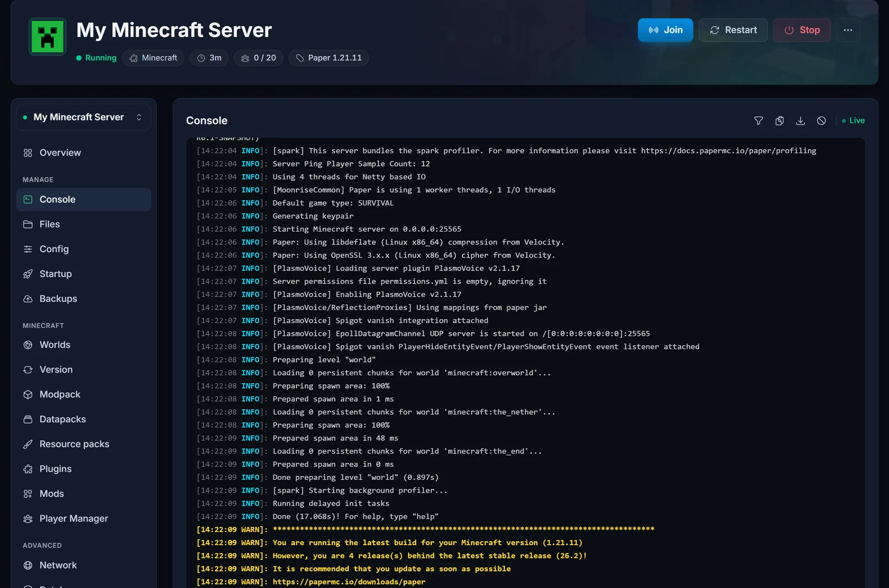Open the Version page
This screenshot has width=889, height=588.
point(83,370)
